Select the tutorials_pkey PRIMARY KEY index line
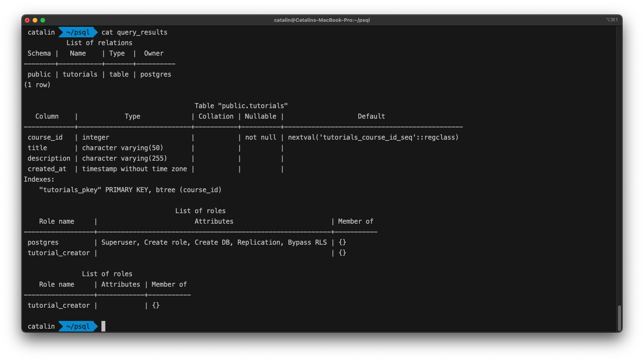 [x=130, y=190]
